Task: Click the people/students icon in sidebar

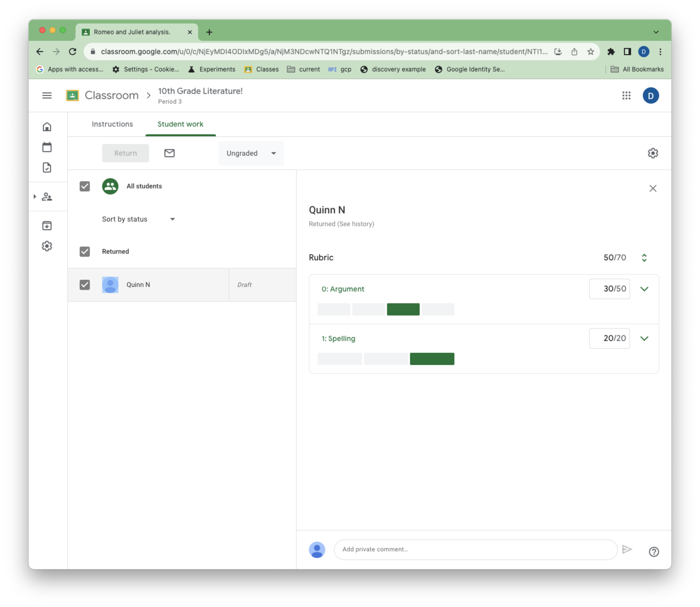Action: (48, 197)
